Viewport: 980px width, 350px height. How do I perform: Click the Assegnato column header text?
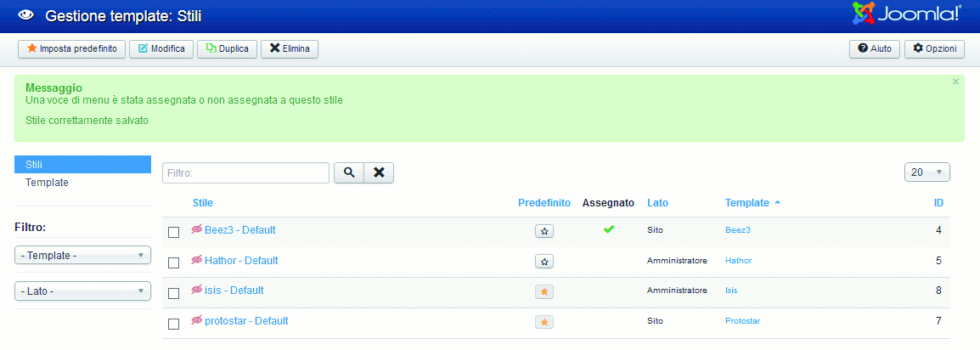[x=608, y=202]
